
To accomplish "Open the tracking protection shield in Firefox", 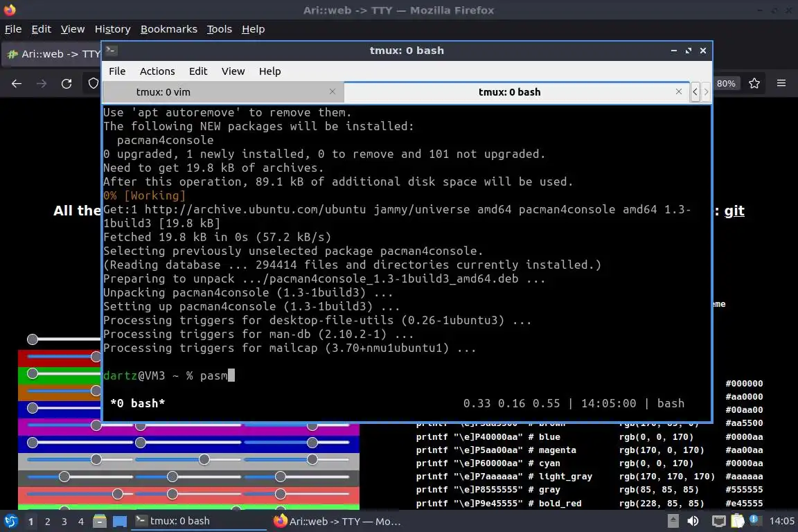I will pyautogui.click(x=93, y=84).
